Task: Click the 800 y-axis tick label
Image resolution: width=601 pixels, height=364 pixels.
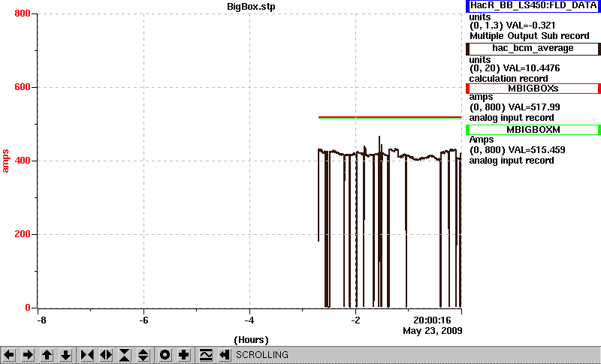Action: (x=23, y=14)
